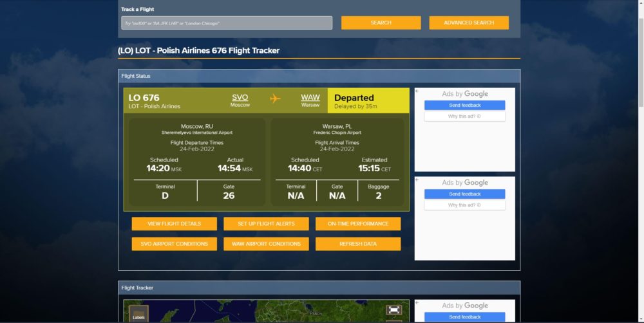Image resolution: width=644 pixels, height=323 pixels.
Task: Click 'Frederic Chopin Airport' text
Action: pos(337,133)
